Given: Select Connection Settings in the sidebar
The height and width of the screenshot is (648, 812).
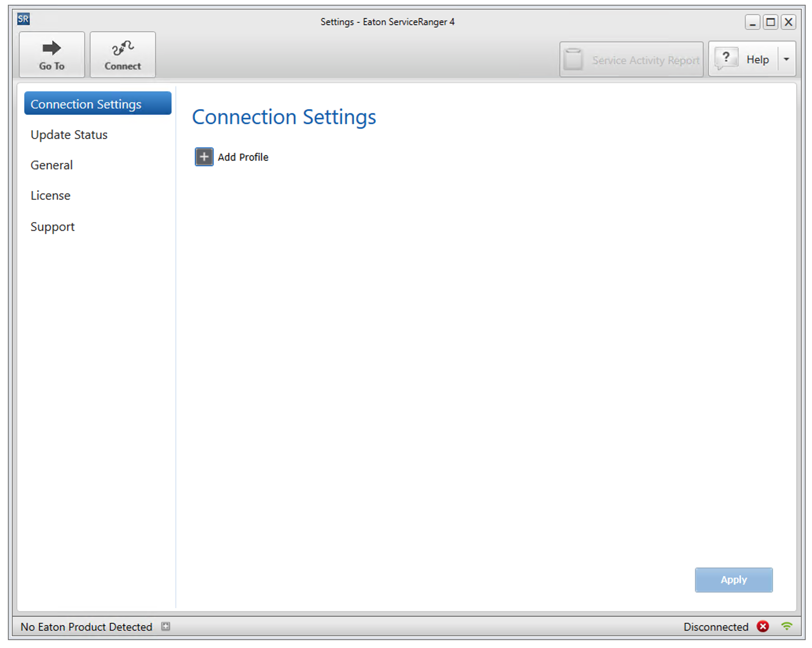Looking at the screenshot, I should click(x=98, y=104).
